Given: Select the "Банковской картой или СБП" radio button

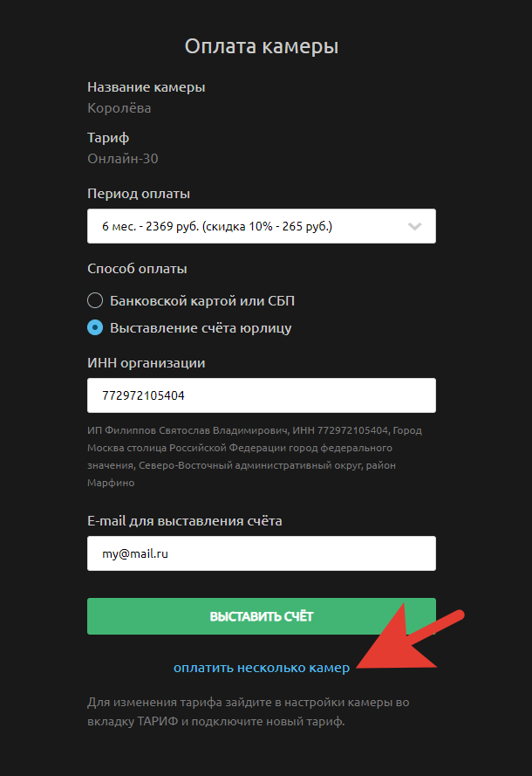Looking at the screenshot, I should coord(96,301).
